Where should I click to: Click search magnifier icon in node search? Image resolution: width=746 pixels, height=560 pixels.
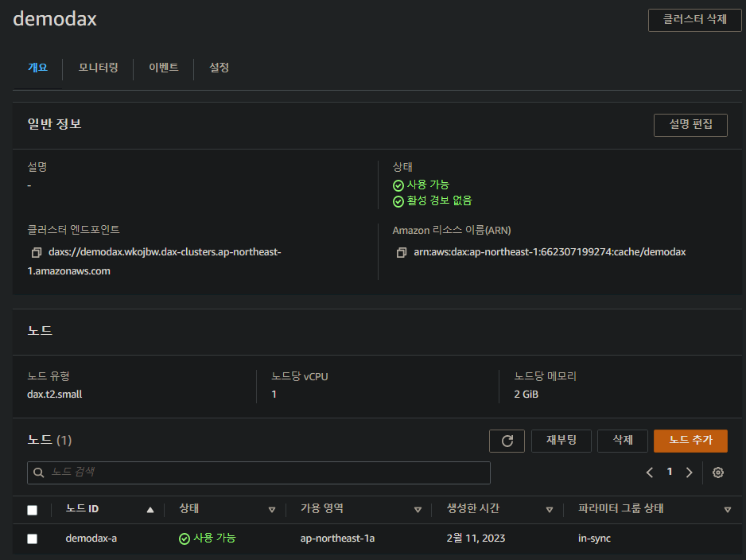(39, 472)
